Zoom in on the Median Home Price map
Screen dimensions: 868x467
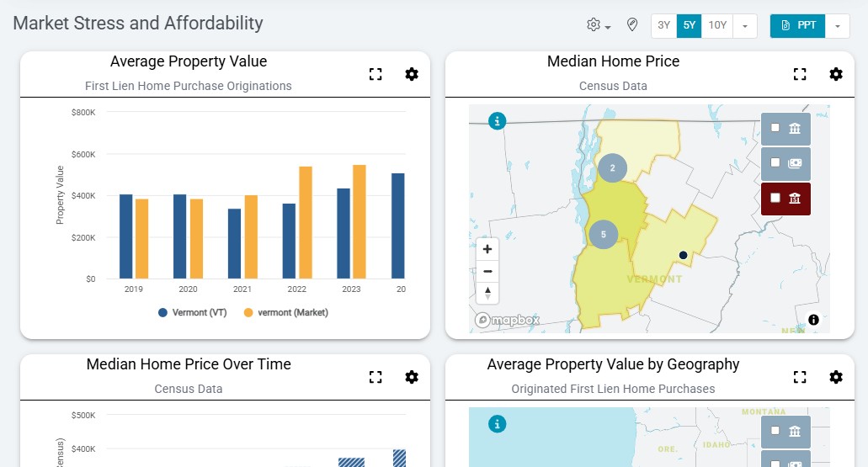(487, 250)
